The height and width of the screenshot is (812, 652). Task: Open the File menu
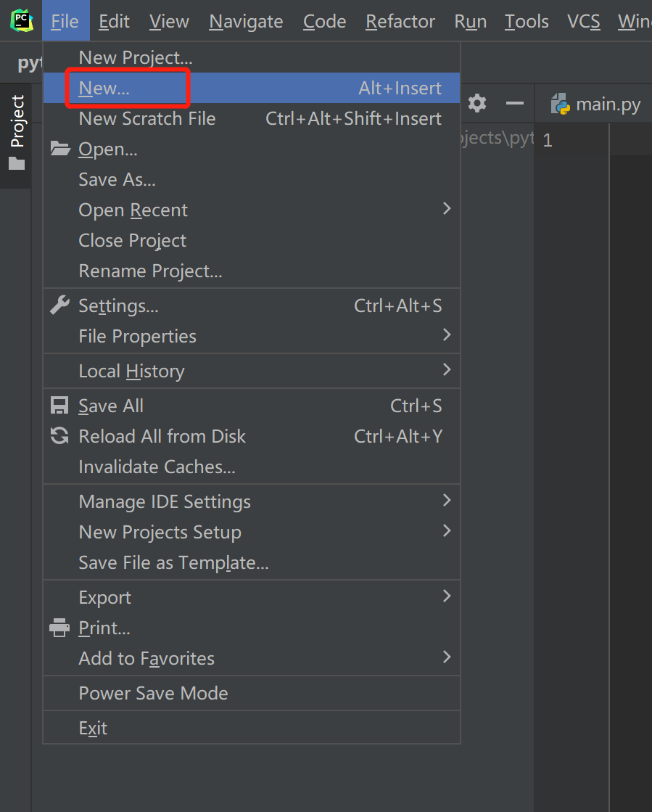[65, 21]
